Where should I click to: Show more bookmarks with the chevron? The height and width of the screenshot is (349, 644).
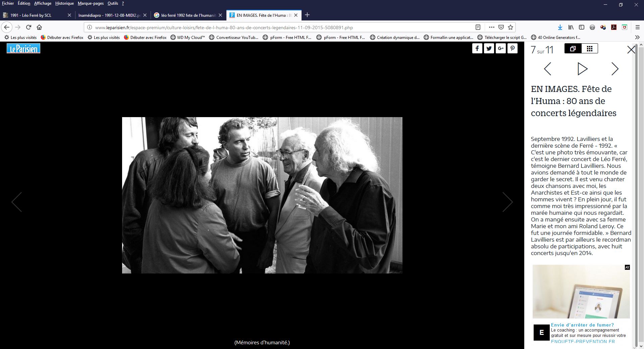[637, 38]
